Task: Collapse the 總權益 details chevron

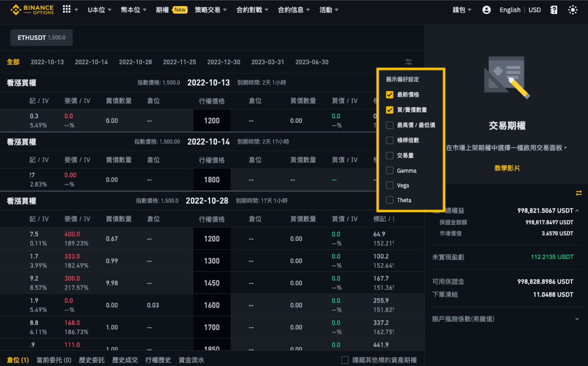Action: (x=577, y=210)
